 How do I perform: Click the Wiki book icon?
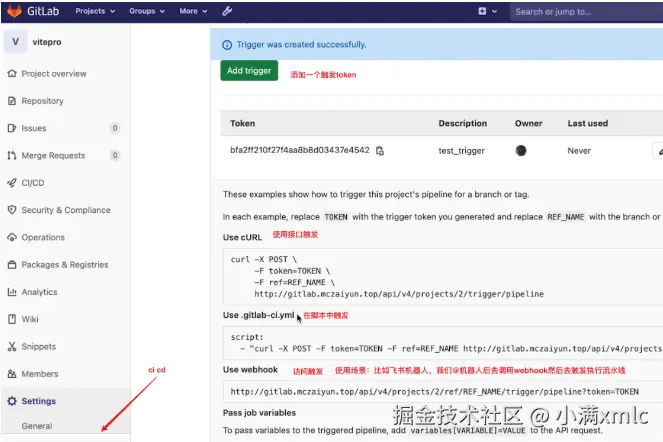(x=12, y=319)
